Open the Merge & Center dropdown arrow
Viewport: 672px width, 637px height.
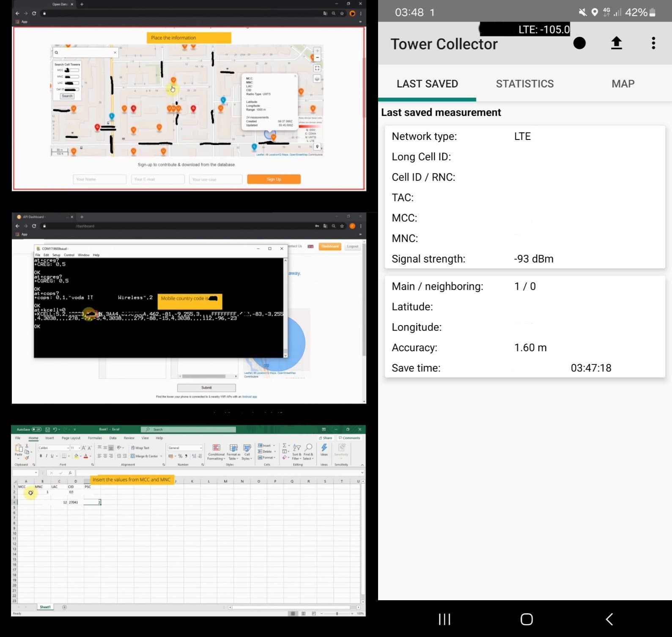coord(161,456)
